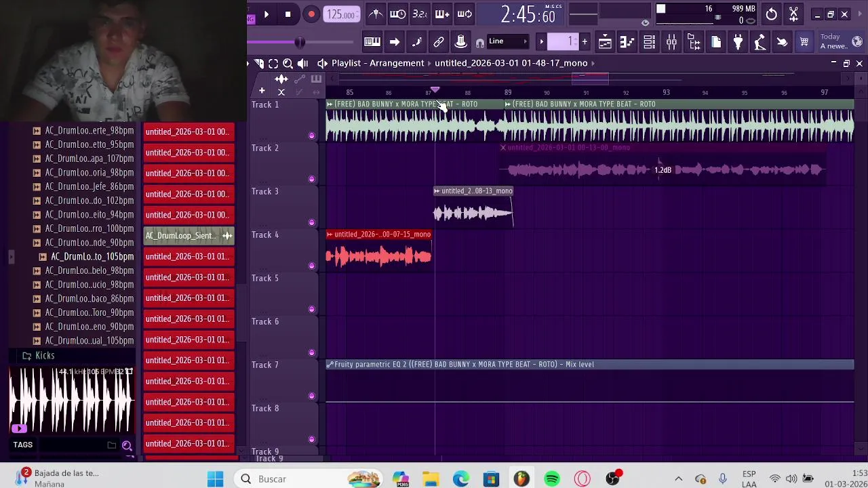This screenshot has width=868, height=488.
Task: Select AC_DrumLoo..erte_98bpm in browser
Action: (x=90, y=131)
